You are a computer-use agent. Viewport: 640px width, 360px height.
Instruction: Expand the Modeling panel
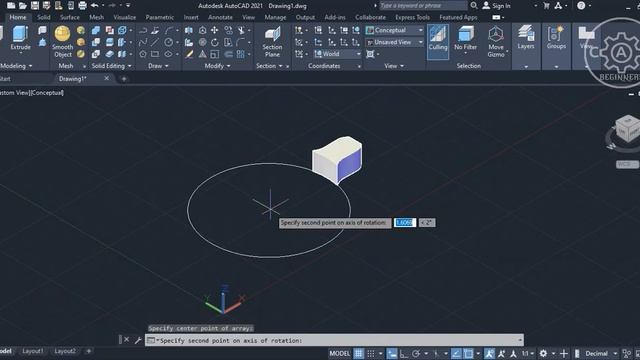[16, 66]
